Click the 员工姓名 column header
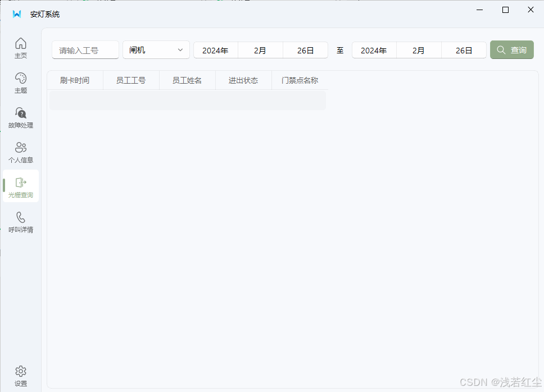 click(187, 80)
